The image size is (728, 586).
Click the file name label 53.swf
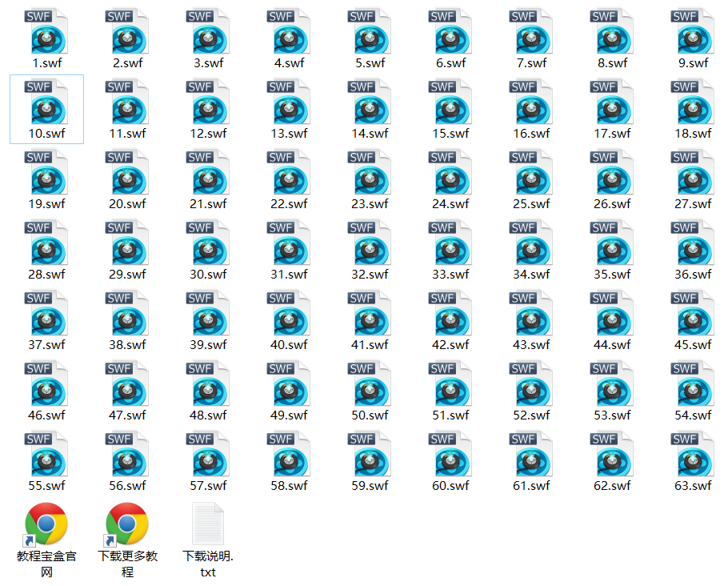612,415
